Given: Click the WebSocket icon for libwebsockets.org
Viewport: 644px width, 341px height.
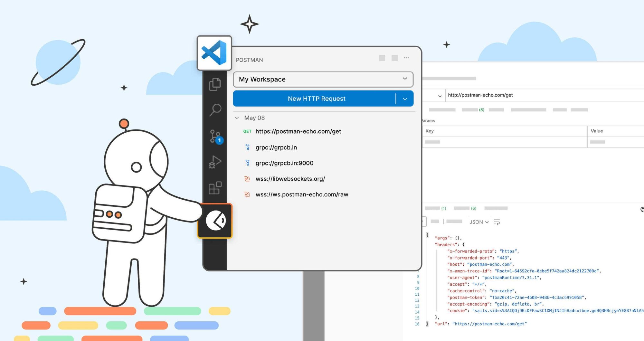Looking at the screenshot, I should (x=247, y=179).
